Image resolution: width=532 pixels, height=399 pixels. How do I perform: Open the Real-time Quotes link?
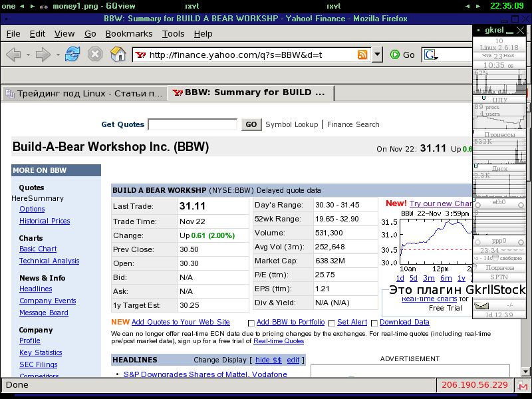coord(279,341)
